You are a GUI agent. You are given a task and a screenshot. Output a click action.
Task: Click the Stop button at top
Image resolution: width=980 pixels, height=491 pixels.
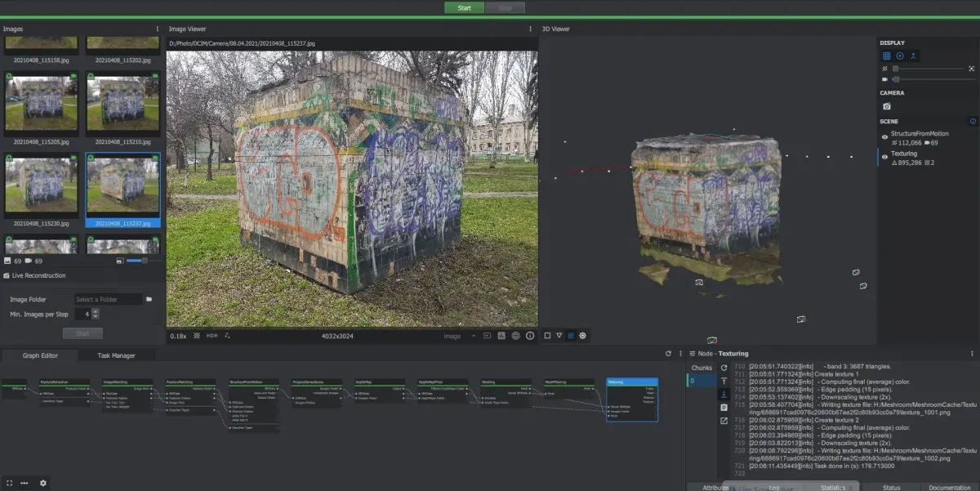pos(505,7)
